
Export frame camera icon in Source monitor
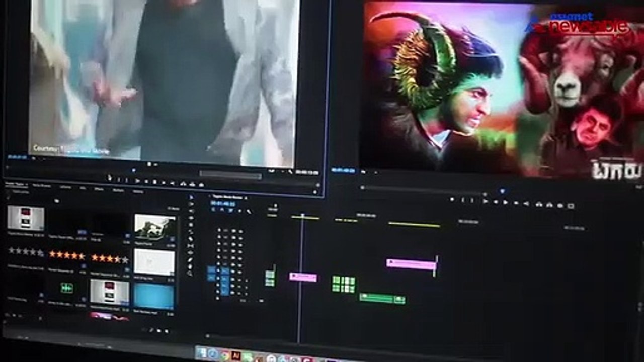click(x=200, y=185)
